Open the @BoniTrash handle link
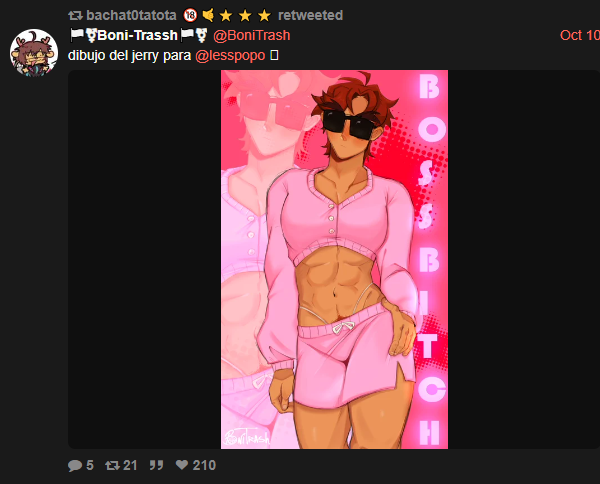The image size is (600, 484). point(251,35)
